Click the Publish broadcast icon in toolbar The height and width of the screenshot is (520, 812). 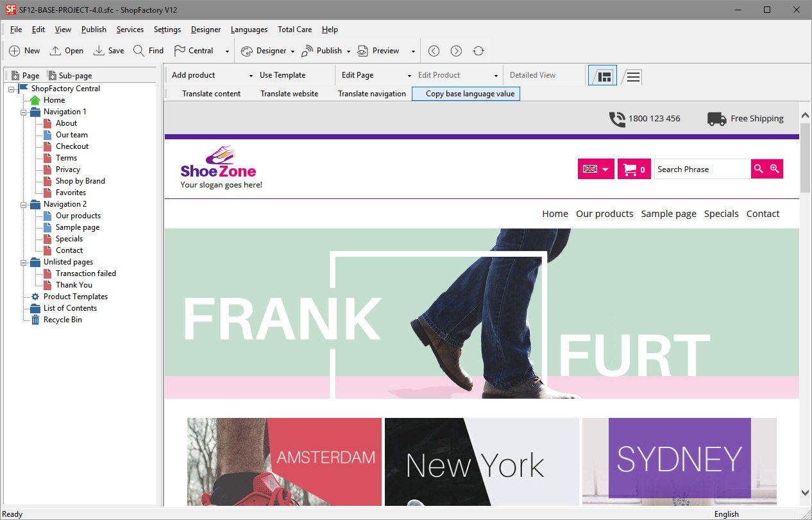[x=307, y=51]
